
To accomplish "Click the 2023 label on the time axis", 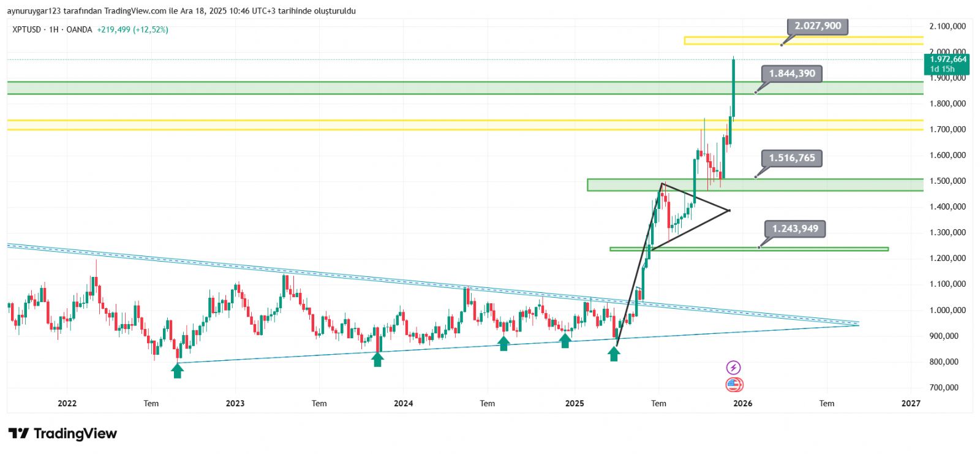I will pyautogui.click(x=235, y=403).
